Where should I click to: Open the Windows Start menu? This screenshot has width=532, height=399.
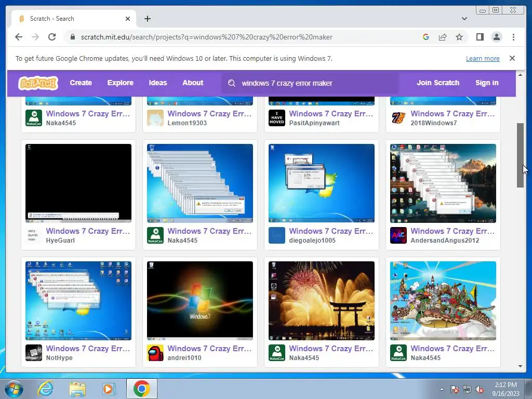click(14, 389)
